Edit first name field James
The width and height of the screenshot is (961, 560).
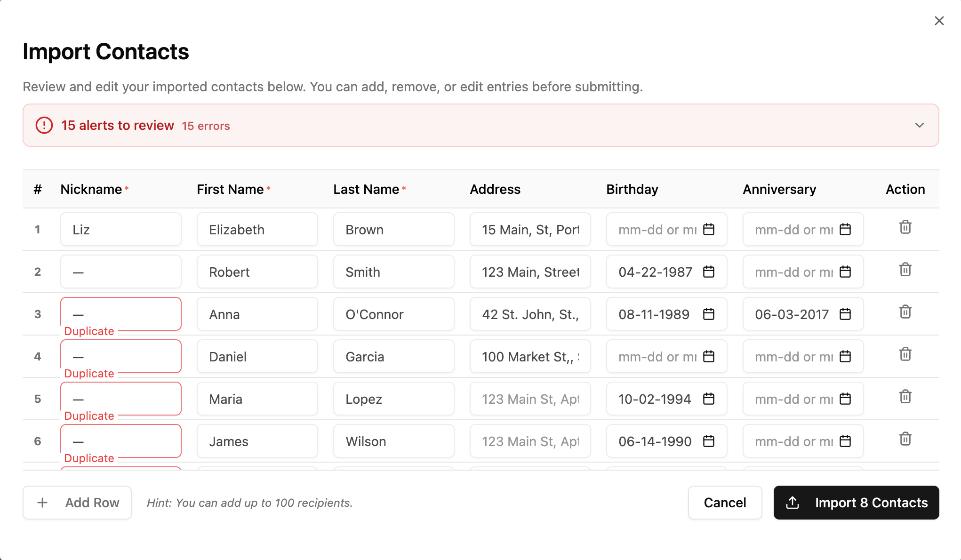pos(257,441)
